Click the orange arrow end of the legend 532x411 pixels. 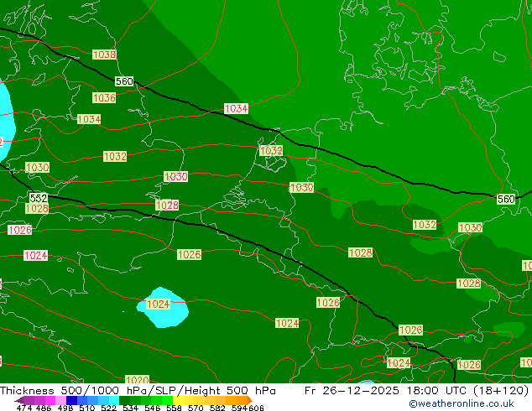point(250,400)
